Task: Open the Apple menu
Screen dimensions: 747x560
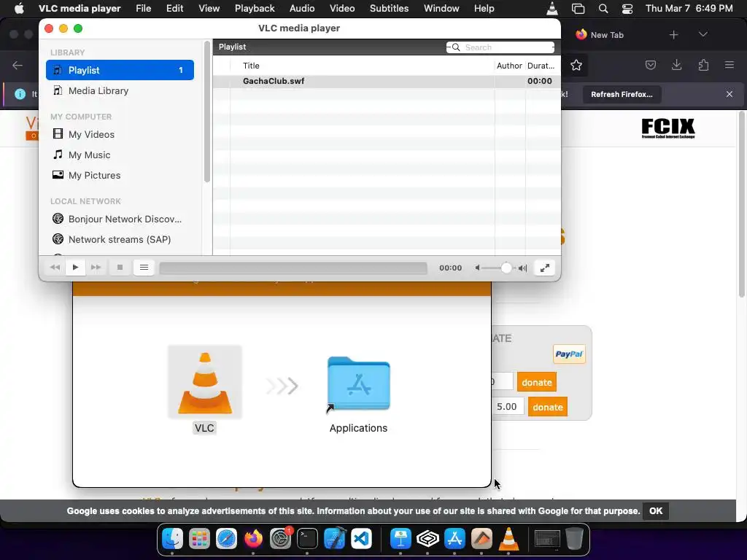Action: (x=19, y=8)
